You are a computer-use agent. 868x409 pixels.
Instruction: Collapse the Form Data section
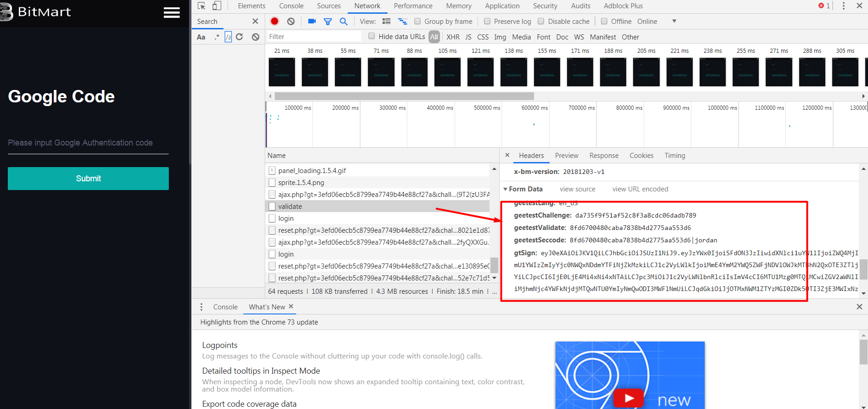(506, 189)
